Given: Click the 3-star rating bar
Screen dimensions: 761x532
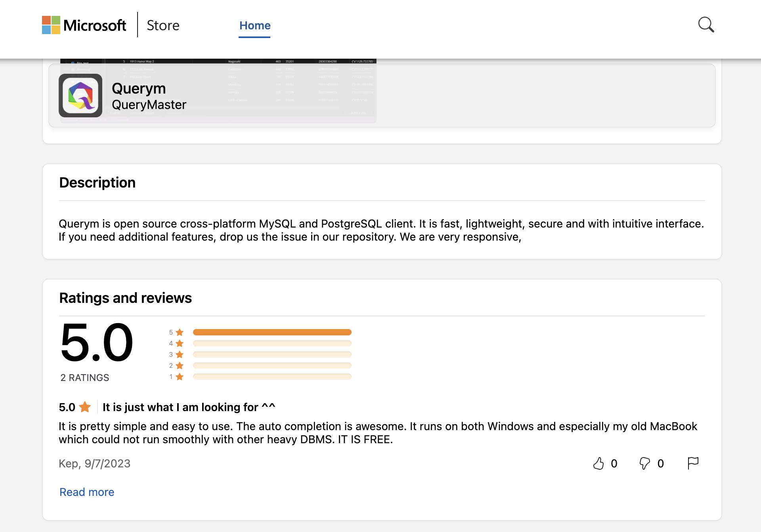Looking at the screenshot, I should tap(272, 354).
